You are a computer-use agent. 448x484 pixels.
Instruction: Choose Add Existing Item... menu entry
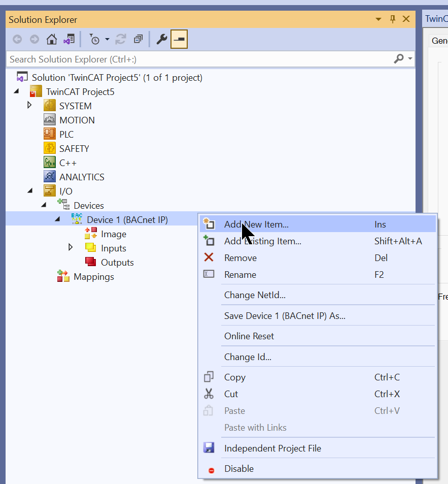(x=318, y=241)
